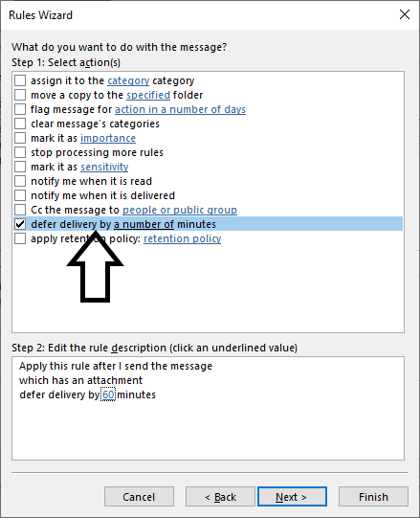The width and height of the screenshot is (420, 518).
Task: Open 'action in a number of days' link
Action: tap(180, 109)
